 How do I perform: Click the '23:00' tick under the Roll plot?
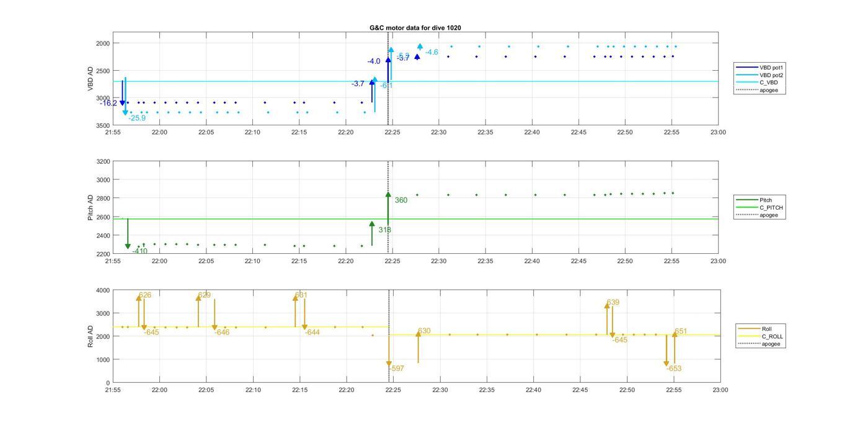pos(720,390)
